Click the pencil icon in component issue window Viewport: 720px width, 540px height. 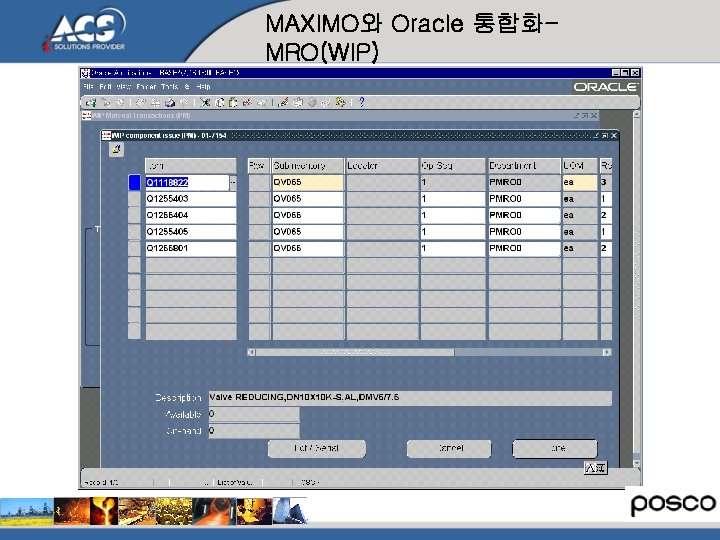pos(116,149)
